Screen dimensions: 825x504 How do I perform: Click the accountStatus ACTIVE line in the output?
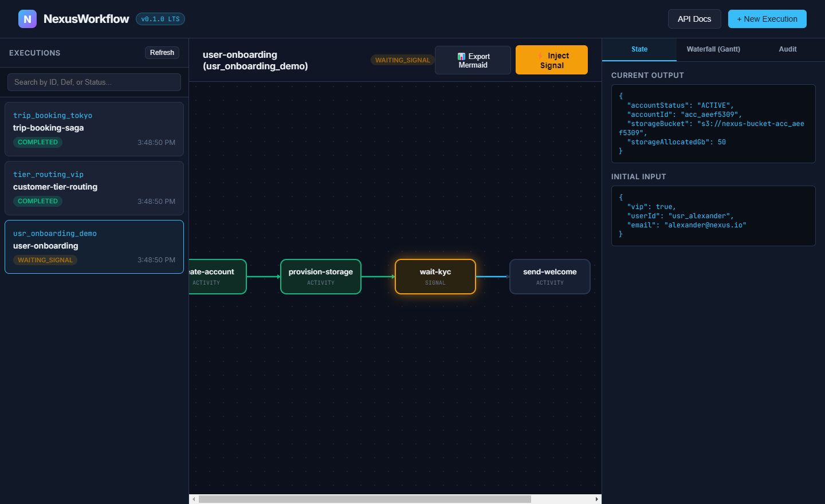tap(680, 105)
